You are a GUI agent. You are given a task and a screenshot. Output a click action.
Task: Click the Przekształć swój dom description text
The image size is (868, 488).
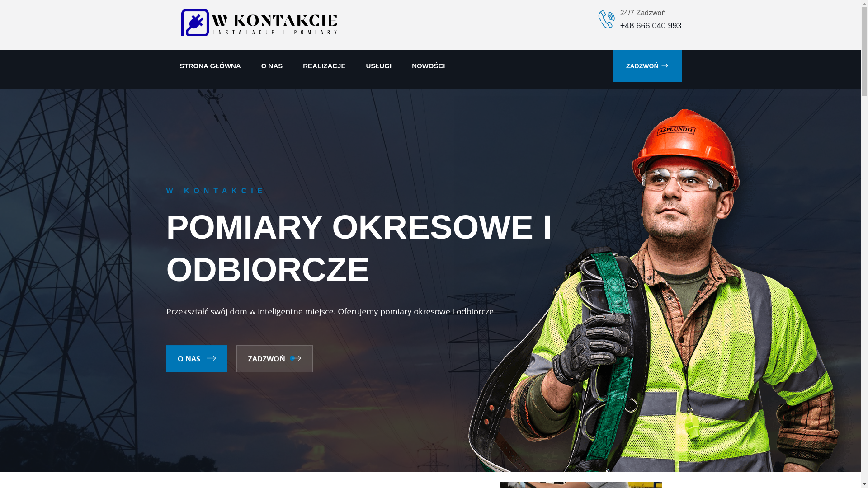(x=331, y=311)
